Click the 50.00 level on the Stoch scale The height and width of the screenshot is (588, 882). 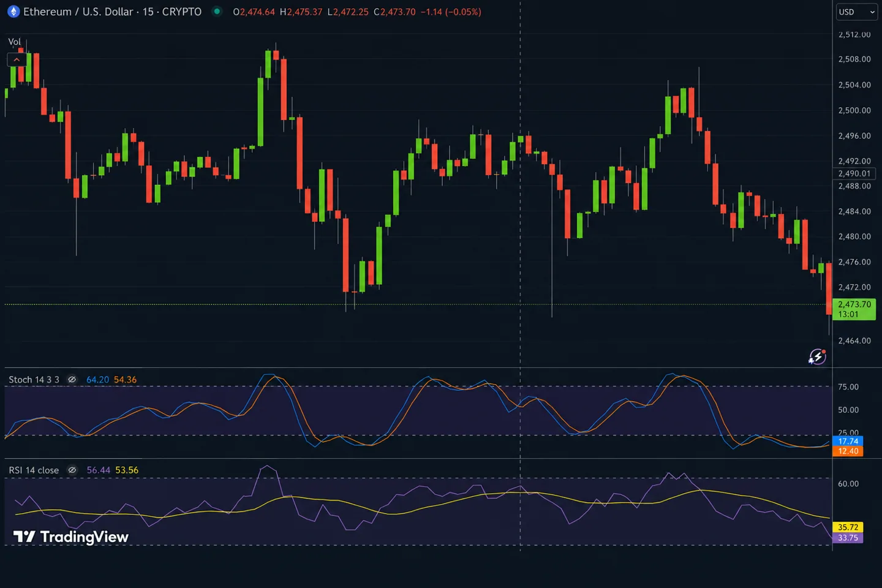(848, 410)
